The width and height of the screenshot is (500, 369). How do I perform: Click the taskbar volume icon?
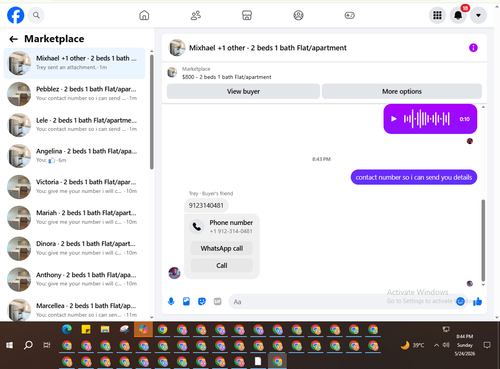click(446, 345)
